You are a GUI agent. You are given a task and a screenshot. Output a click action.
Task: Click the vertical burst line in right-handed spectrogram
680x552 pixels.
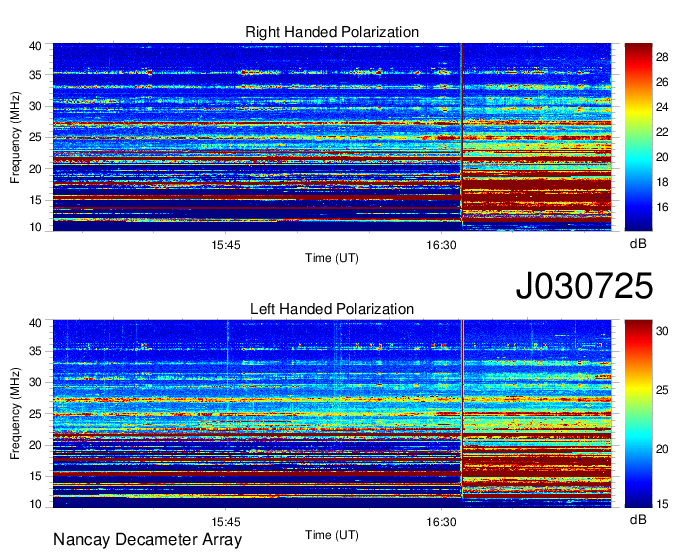[461, 137]
